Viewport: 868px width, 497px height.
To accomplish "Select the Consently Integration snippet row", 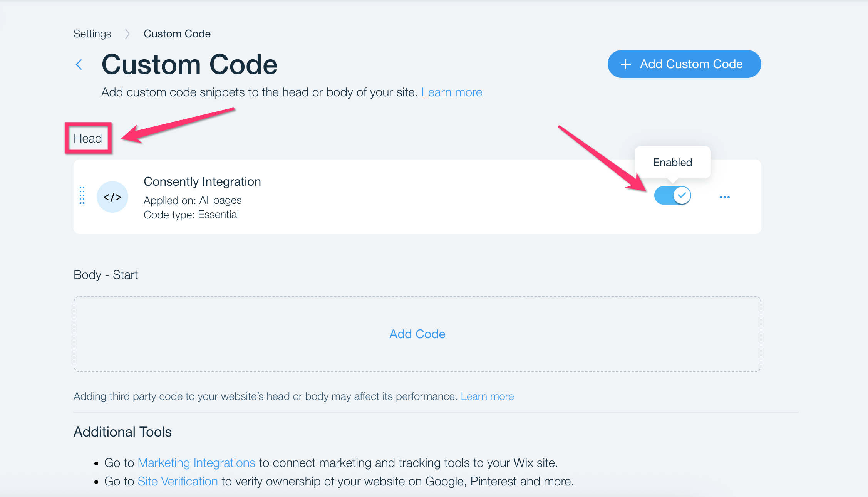I will (347, 196).
